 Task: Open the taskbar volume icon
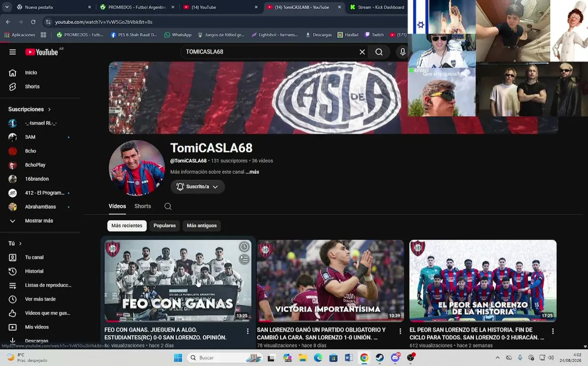[x=551, y=358]
